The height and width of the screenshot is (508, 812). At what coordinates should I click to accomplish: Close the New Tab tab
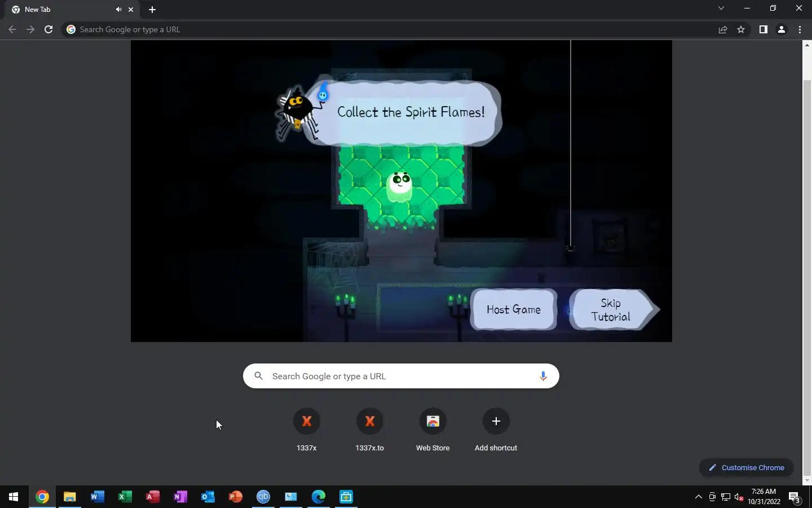click(131, 10)
